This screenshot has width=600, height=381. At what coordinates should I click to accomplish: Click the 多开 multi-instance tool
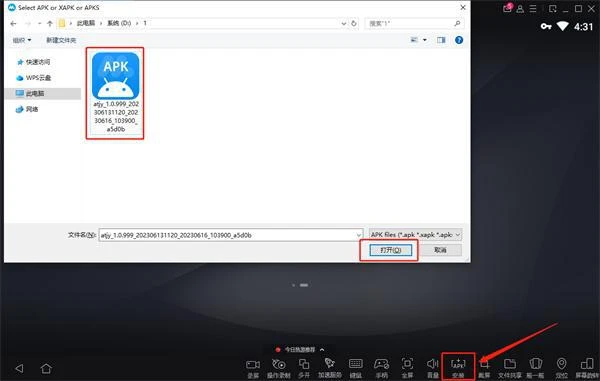coord(304,368)
